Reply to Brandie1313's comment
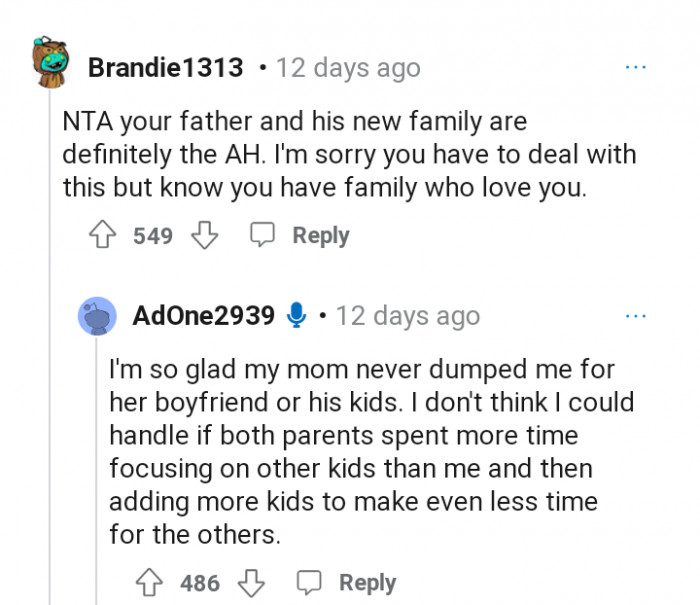 320,236
